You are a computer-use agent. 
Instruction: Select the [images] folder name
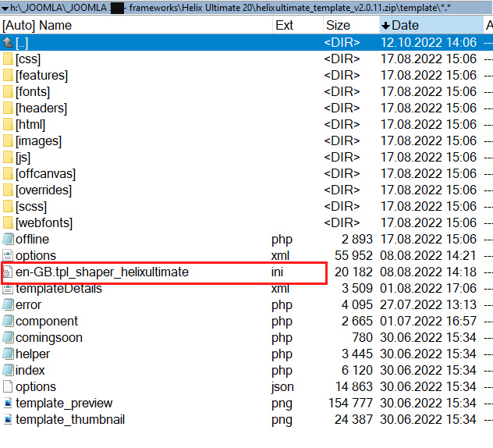[39, 141]
